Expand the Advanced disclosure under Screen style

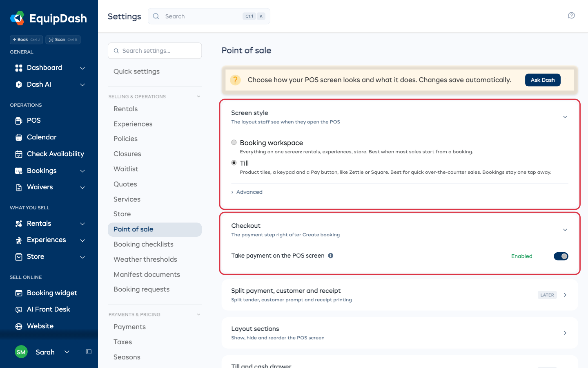247,192
